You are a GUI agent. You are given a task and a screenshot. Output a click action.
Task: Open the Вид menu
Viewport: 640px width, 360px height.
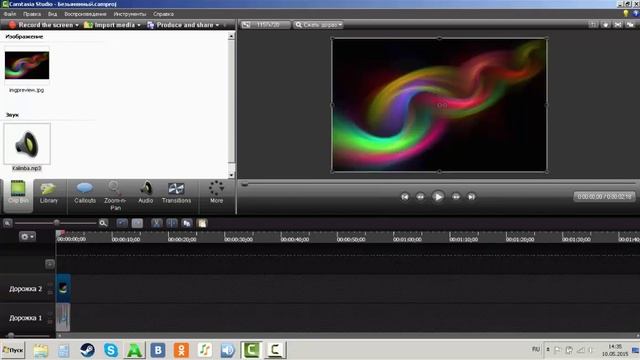pyautogui.click(x=53, y=14)
